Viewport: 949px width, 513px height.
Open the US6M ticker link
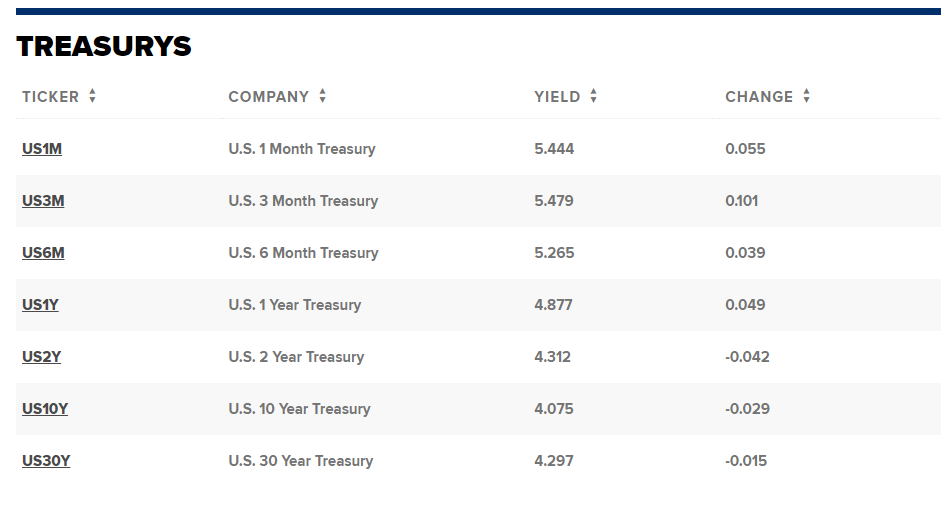click(43, 253)
